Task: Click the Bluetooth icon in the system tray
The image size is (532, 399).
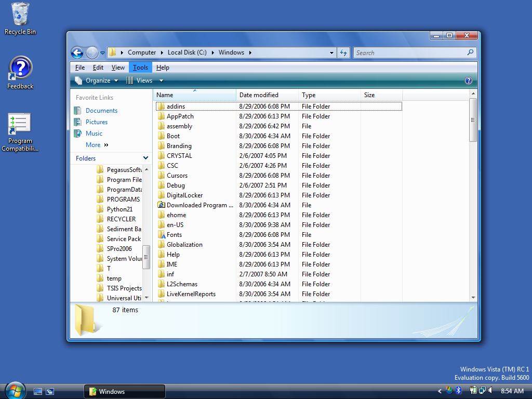Action: tap(458, 390)
